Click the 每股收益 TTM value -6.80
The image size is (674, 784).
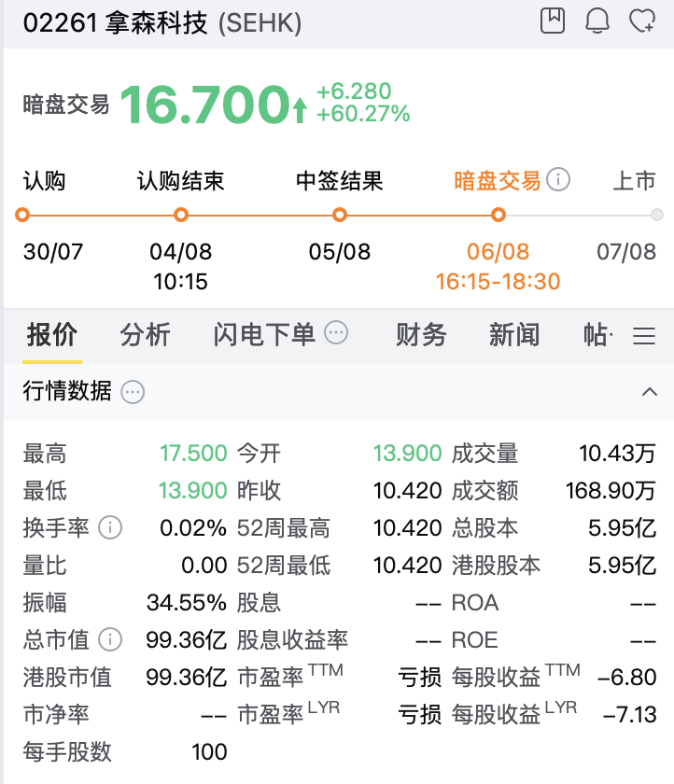point(627,678)
